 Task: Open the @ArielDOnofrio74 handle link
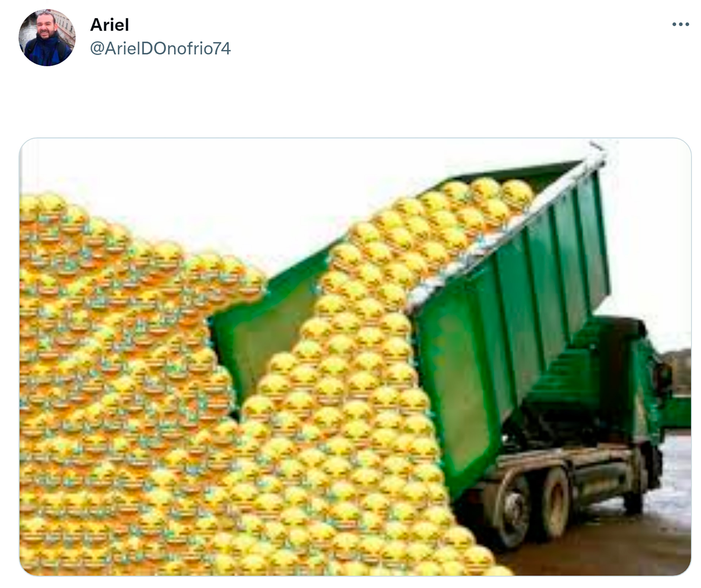(x=160, y=49)
